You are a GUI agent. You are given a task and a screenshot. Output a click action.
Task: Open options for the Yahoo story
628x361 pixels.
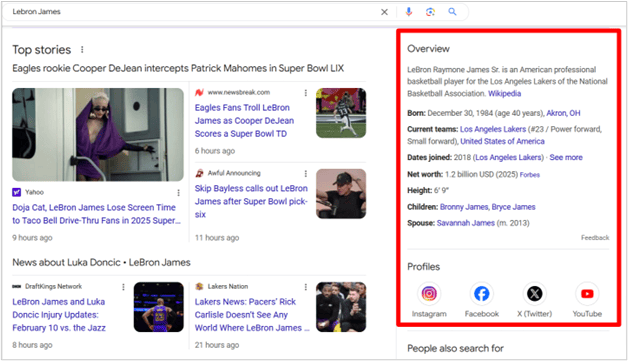click(178, 193)
